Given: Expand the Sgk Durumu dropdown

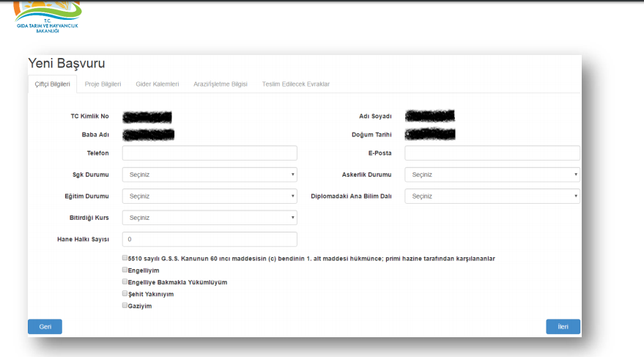Looking at the screenshot, I should coord(210,175).
